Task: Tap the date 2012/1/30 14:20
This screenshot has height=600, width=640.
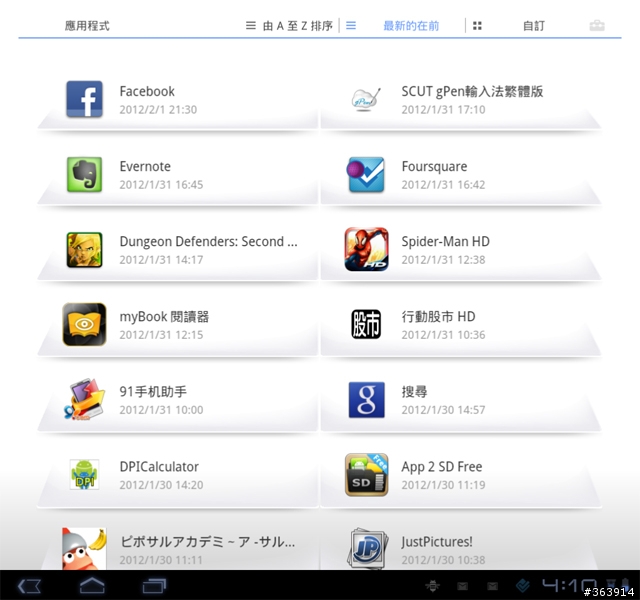Action: coord(161,485)
